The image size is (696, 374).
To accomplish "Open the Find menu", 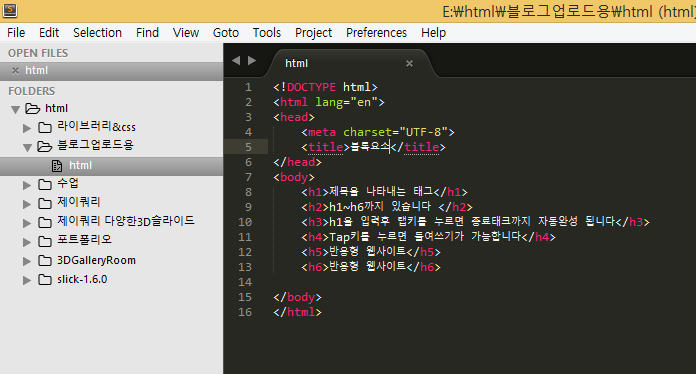I will click(x=147, y=33).
